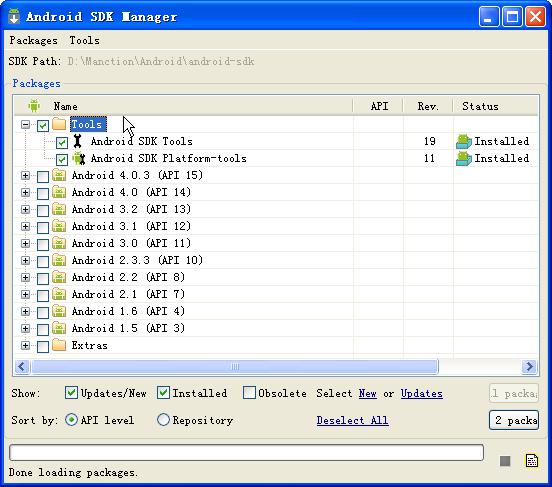Select the API level sort radio button
The width and height of the screenshot is (552, 487).
(71, 419)
